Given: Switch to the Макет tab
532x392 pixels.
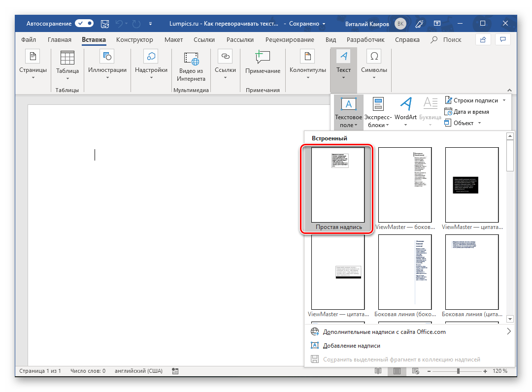Looking at the screenshot, I should (x=173, y=40).
